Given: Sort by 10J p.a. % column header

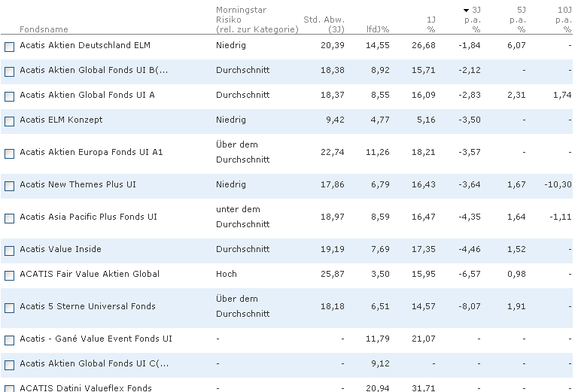Looking at the screenshot, I should pos(564,20).
